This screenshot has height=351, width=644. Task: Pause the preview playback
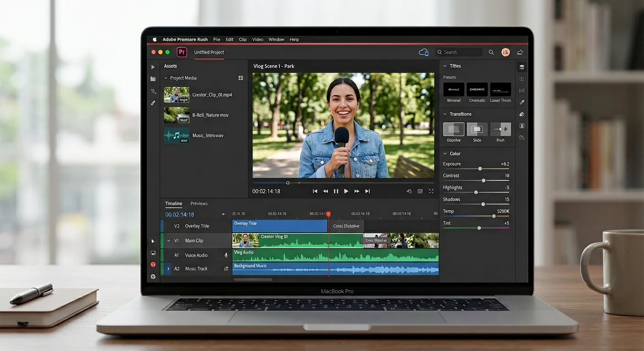point(336,191)
